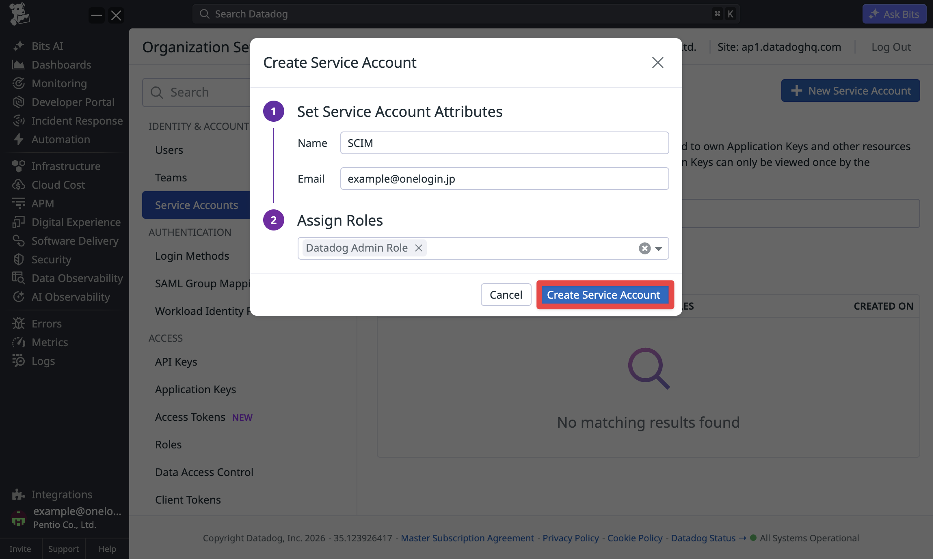The height and width of the screenshot is (560, 934).
Task: Open the Cookie Policy link
Action: (x=635, y=538)
